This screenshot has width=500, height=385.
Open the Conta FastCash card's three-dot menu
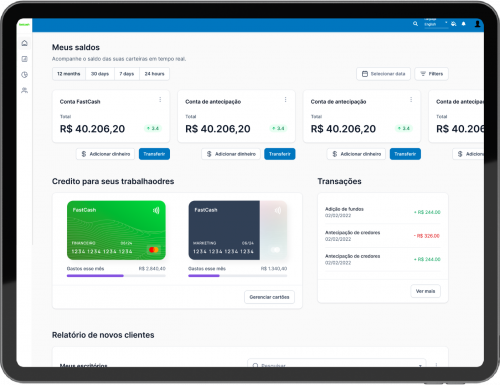[x=160, y=99]
